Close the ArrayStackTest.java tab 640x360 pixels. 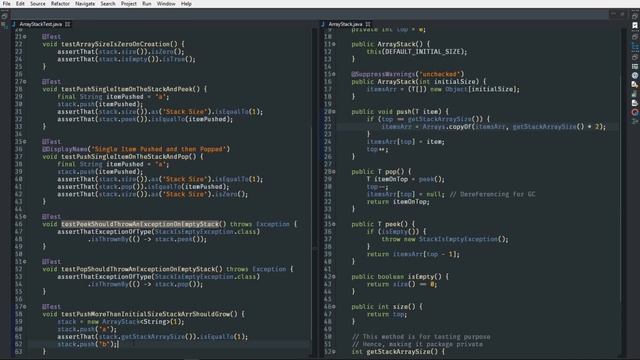coord(67,24)
